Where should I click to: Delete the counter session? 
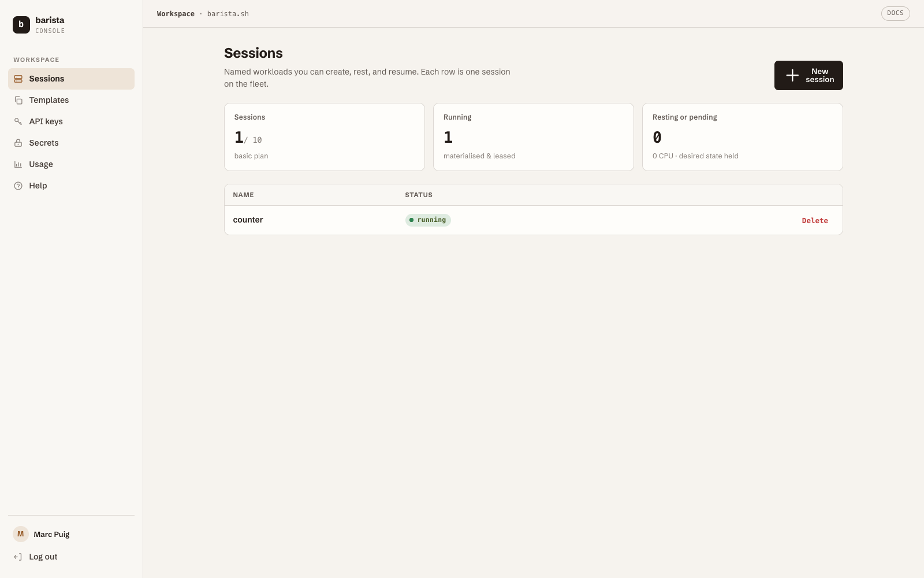point(815,220)
